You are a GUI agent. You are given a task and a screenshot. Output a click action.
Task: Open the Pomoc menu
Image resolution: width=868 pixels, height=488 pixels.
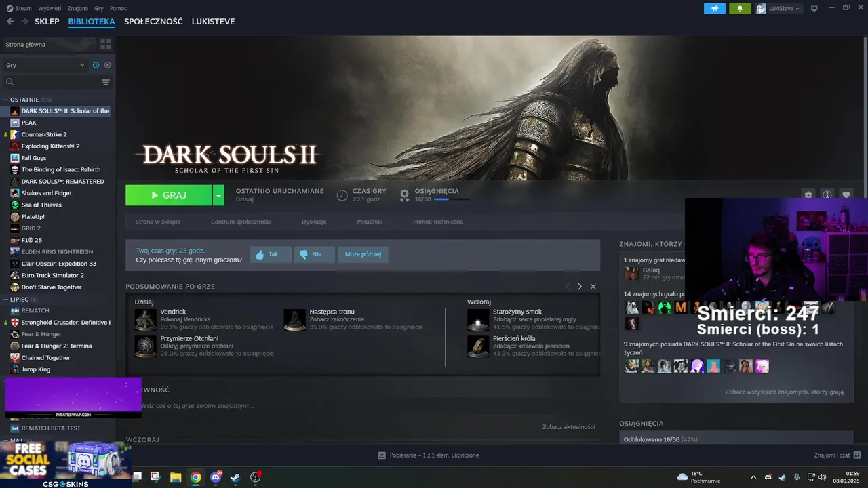tap(119, 8)
